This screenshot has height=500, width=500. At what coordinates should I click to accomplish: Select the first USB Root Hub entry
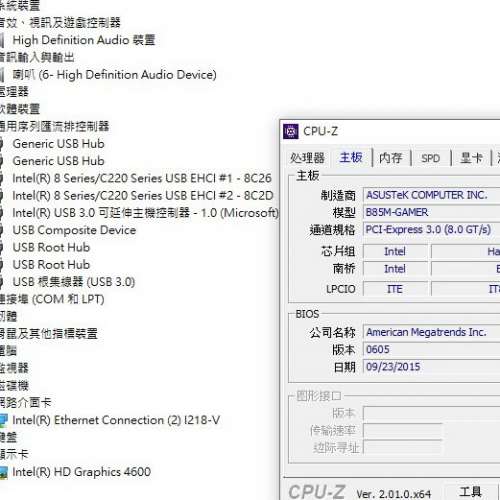tap(51, 247)
